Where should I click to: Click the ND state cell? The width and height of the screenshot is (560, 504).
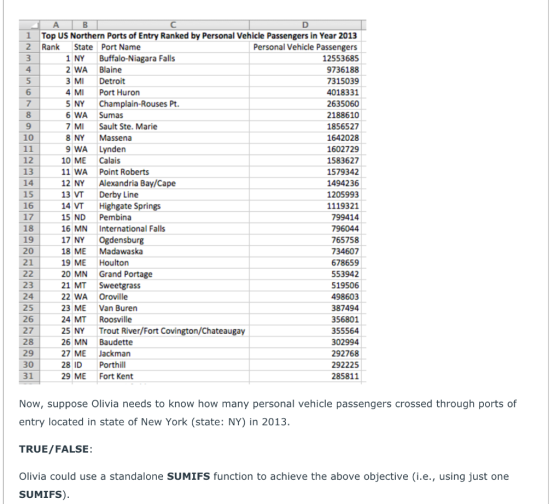pyautogui.click(x=85, y=217)
